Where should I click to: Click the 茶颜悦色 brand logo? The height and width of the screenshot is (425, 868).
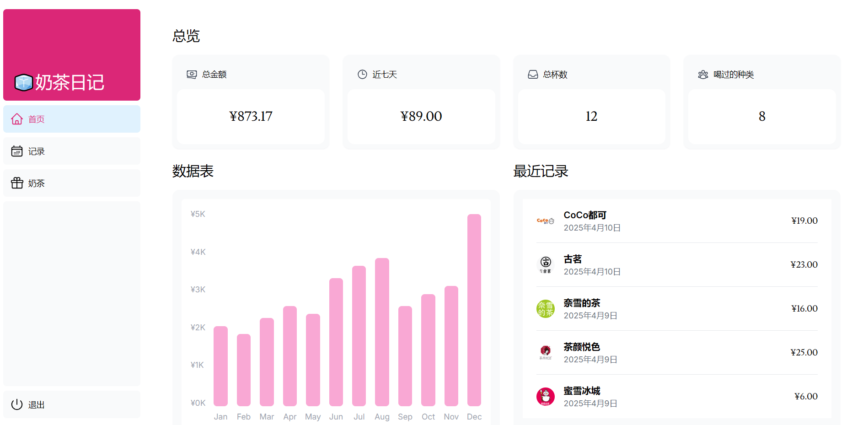[545, 353]
